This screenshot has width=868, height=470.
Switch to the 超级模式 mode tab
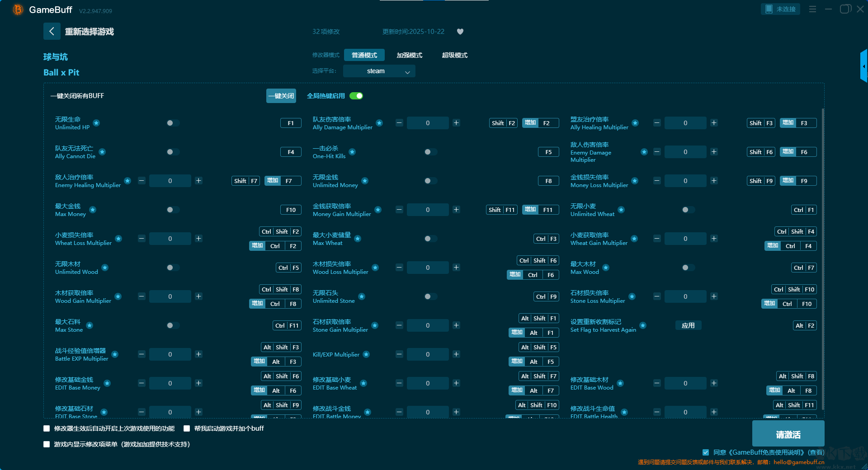click(455, 55)
